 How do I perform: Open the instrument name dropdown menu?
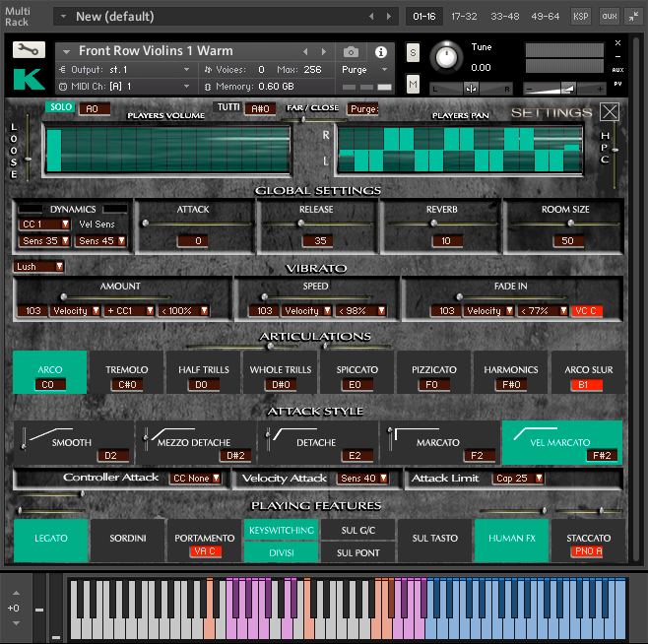point(66,51)
